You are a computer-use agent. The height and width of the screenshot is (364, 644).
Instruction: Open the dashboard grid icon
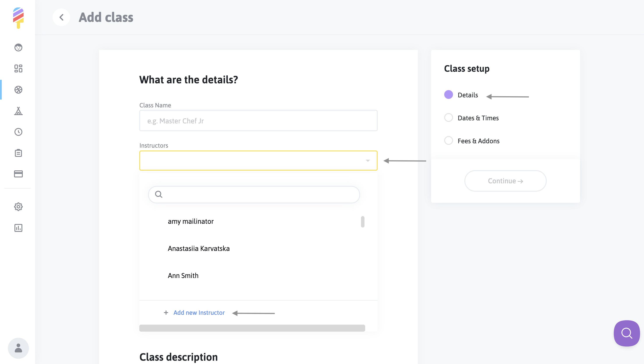pyautogui.click(x=18, y=68)
